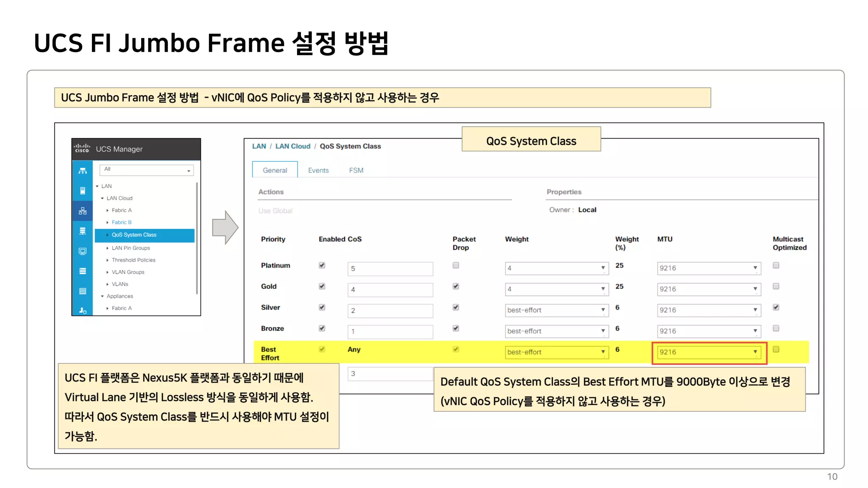This screenshot has width=868, height=488.
Task: Uncheck Enabled checkbox for Bronze priority
Action: [322, 328]
